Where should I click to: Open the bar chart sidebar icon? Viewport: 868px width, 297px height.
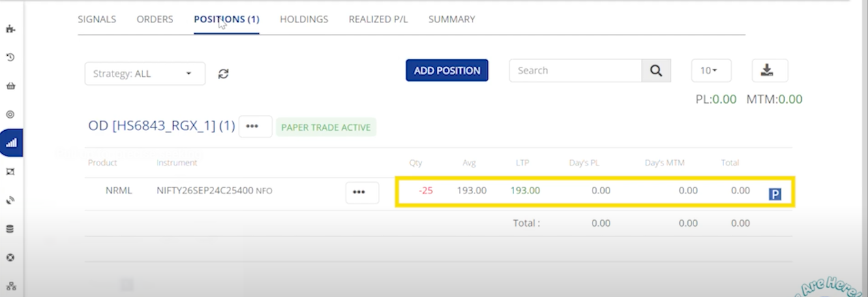[11, 143]
